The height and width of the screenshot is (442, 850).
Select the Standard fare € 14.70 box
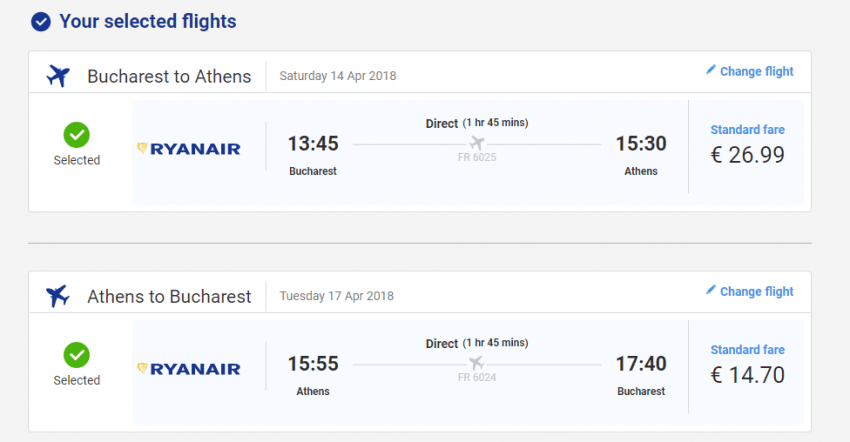pyautogui.click(x=747, y=366)
